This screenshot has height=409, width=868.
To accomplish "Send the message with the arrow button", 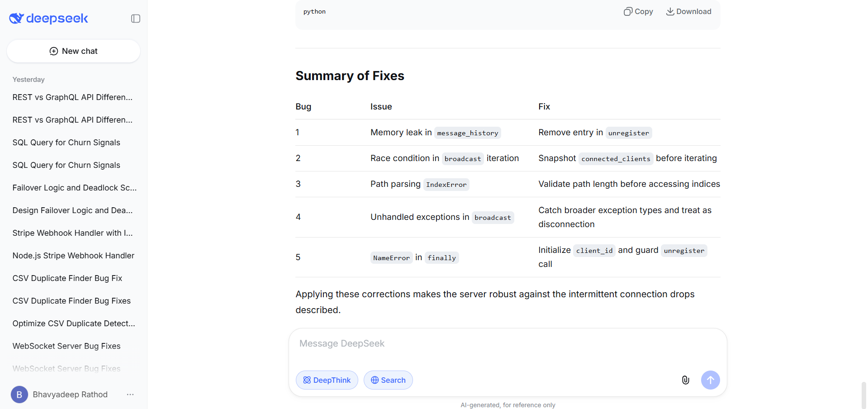I will (710, 380).
